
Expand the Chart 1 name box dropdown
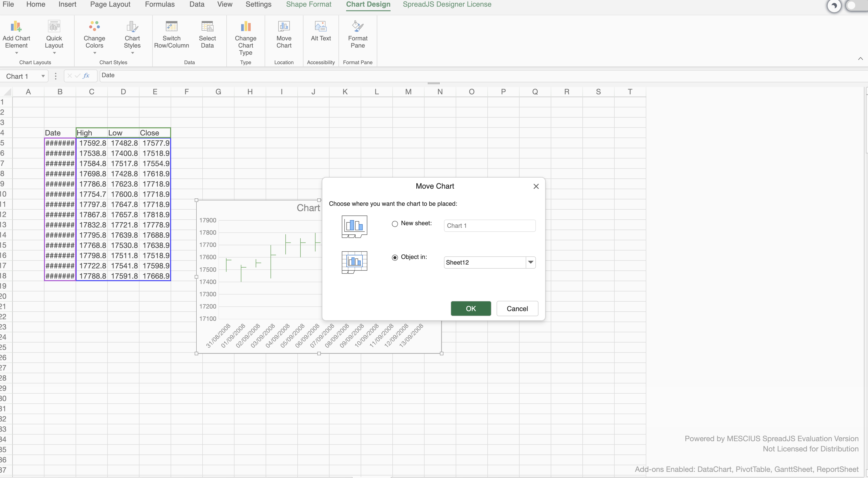pos(43,76)
